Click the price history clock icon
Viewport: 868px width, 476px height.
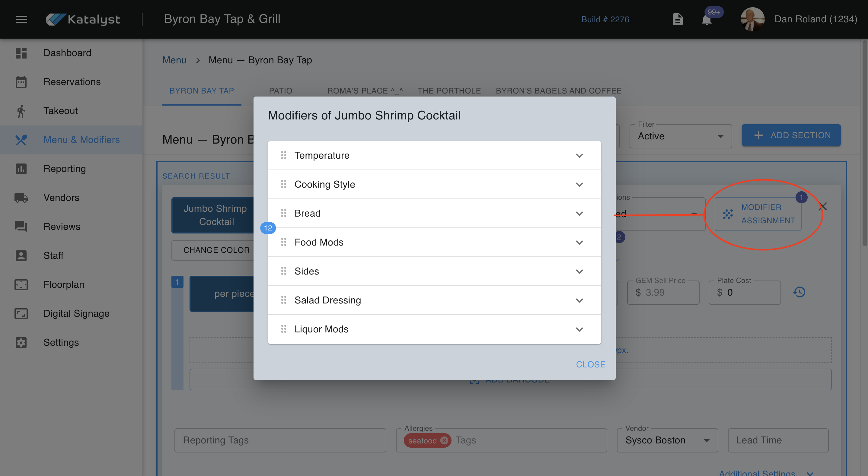[799, 292]
